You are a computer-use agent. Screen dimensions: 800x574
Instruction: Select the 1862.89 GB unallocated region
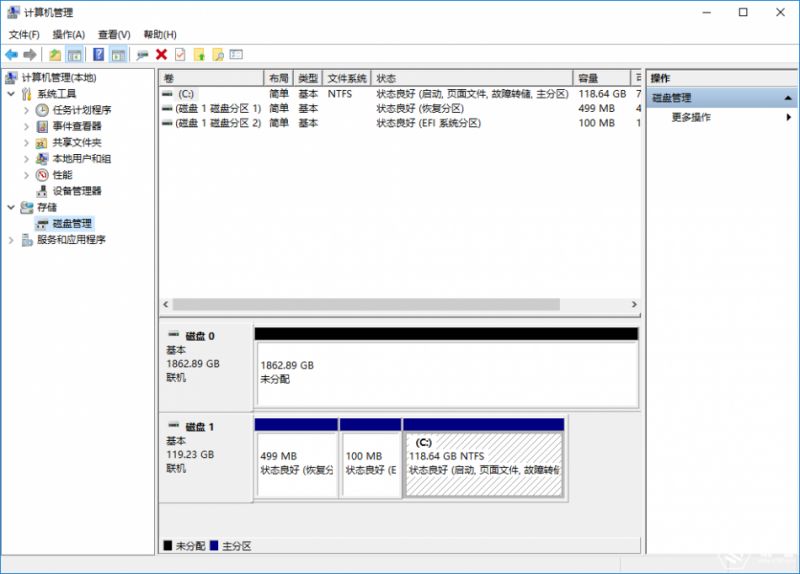pos(446,372)
